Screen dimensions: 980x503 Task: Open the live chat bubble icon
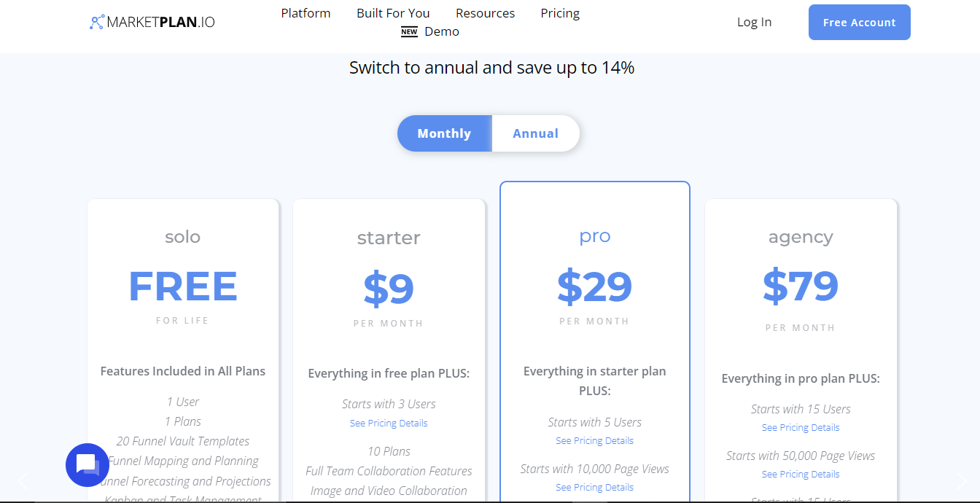pyautogui.click(x=87, y=465)
